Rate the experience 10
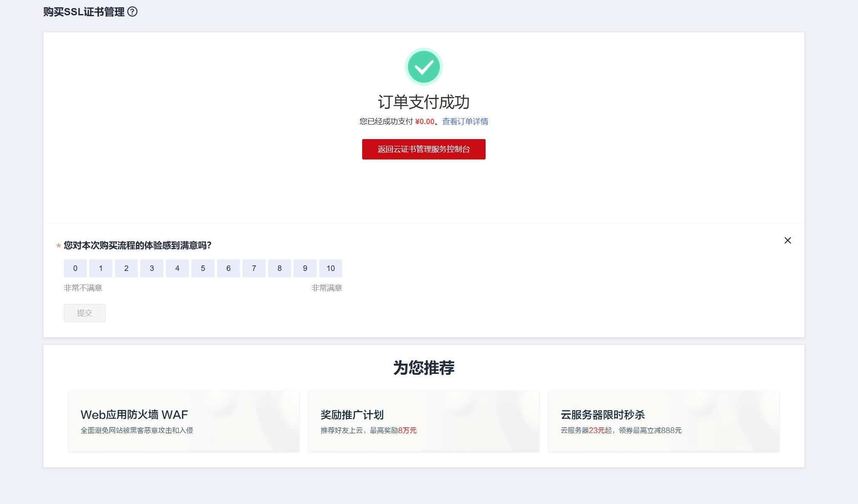Image resolution: width=858 pixels, height=504 pixels. [331, 268]
